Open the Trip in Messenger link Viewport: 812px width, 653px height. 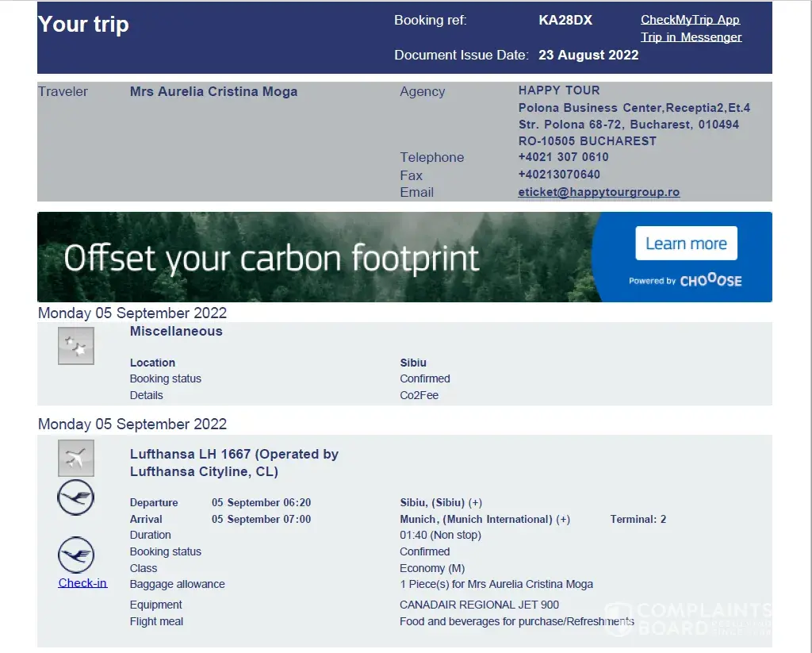coord(691,37)
